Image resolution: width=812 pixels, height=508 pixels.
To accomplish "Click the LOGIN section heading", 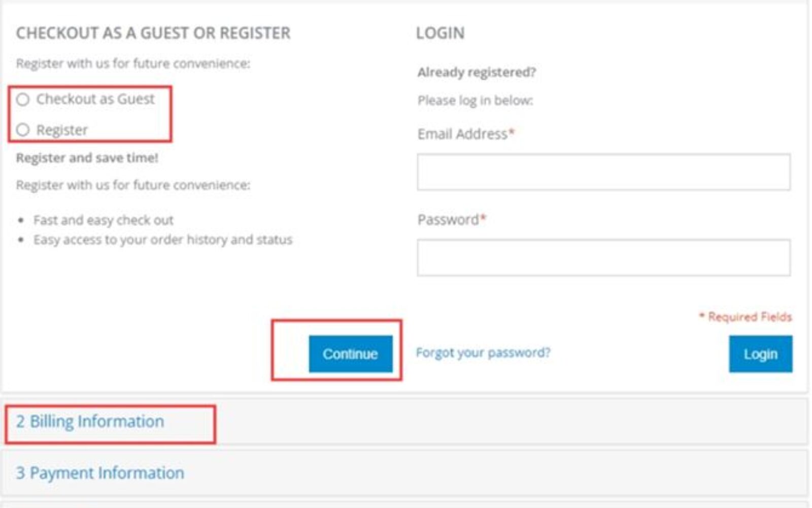I will coord(440,33).
